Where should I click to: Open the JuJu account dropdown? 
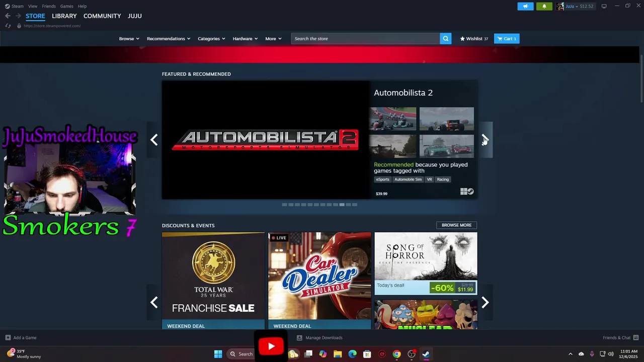[580, 7]
